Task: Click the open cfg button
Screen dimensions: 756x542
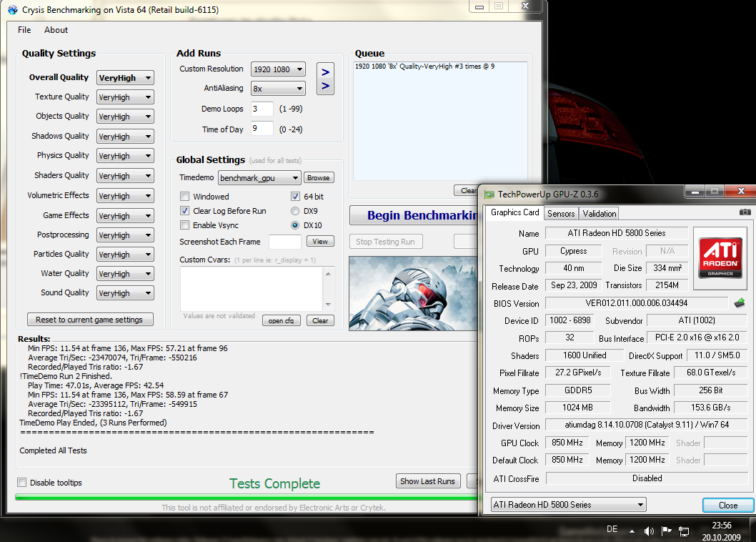Action: [x=281, y=320]
